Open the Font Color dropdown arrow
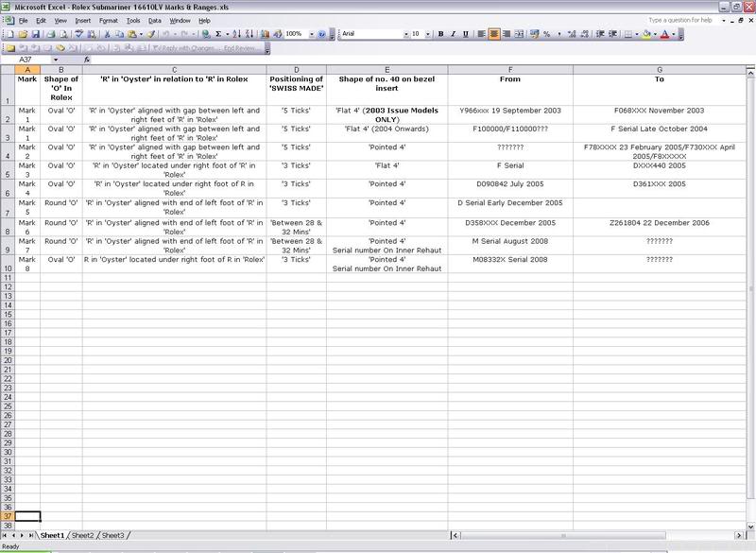This screenshot has width=756, height=553. point(674,34)
